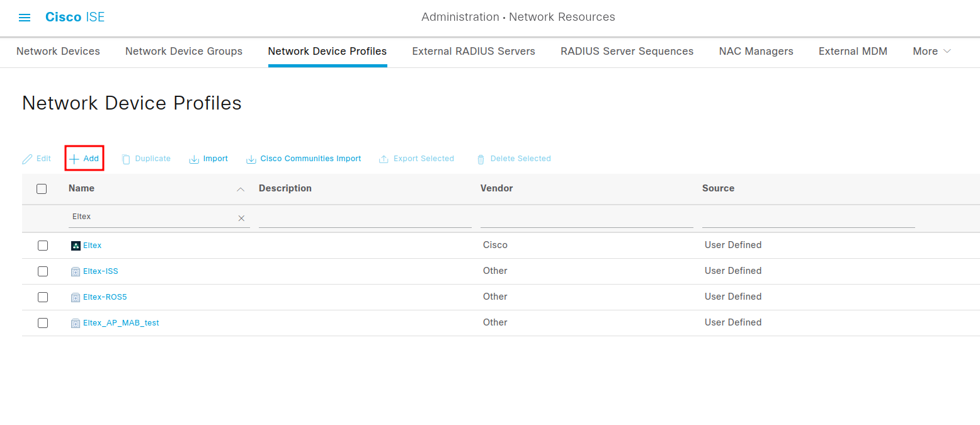
Task: Expand the More tabs dropdown
Action: tap(932, 52)
